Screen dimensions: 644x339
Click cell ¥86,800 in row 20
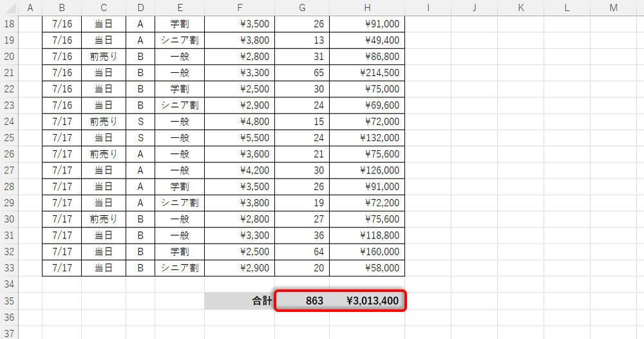click(x=367, y=56)
